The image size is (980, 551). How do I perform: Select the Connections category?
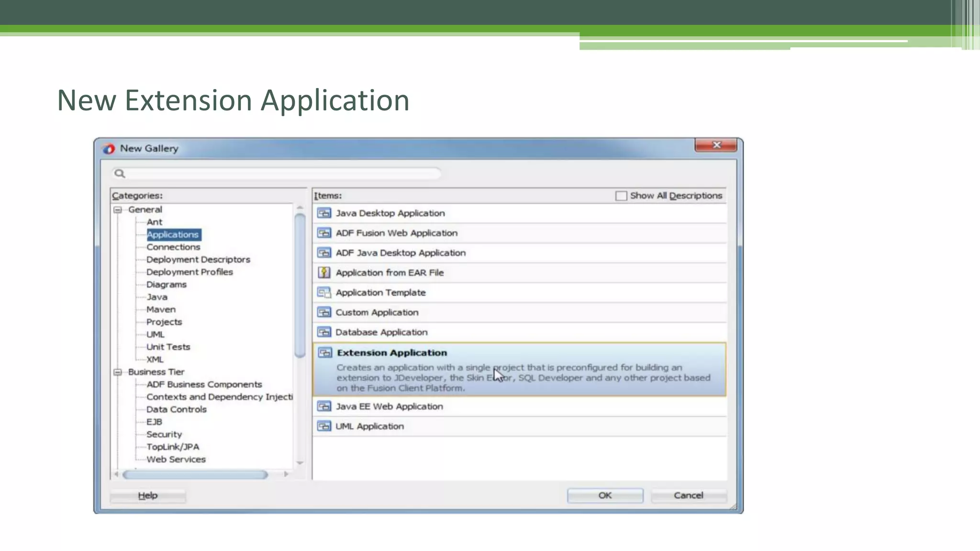click(x=173, y=247)
